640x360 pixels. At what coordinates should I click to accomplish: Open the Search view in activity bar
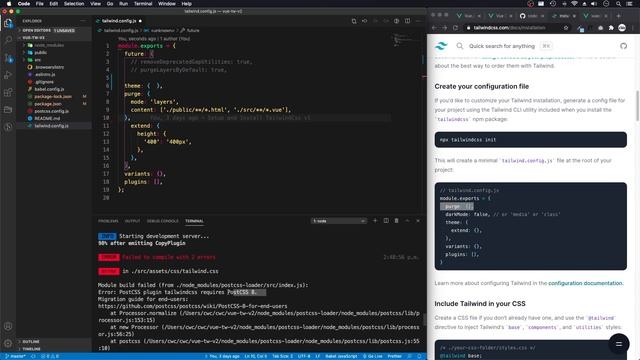click(x=8, y=40)
